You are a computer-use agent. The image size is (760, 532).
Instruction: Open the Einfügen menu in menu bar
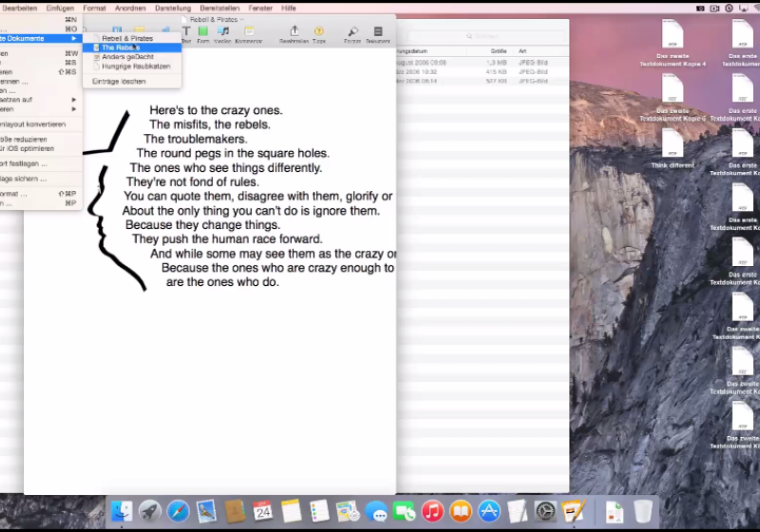60,8
